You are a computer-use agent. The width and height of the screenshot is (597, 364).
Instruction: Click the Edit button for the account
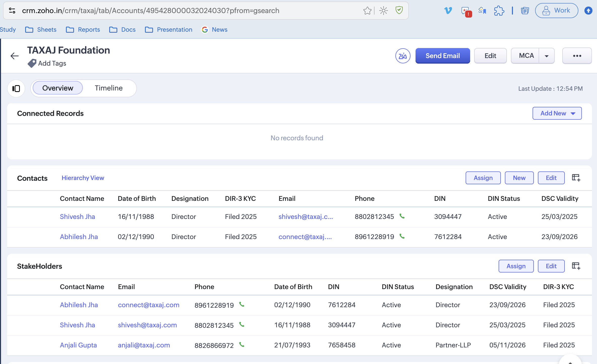(x=490, y=56)
